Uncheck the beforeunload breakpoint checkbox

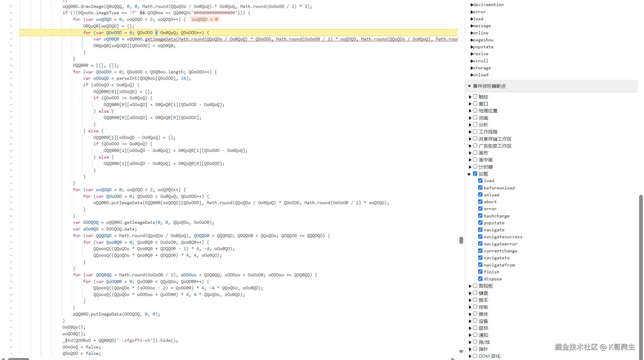[480, 188]
